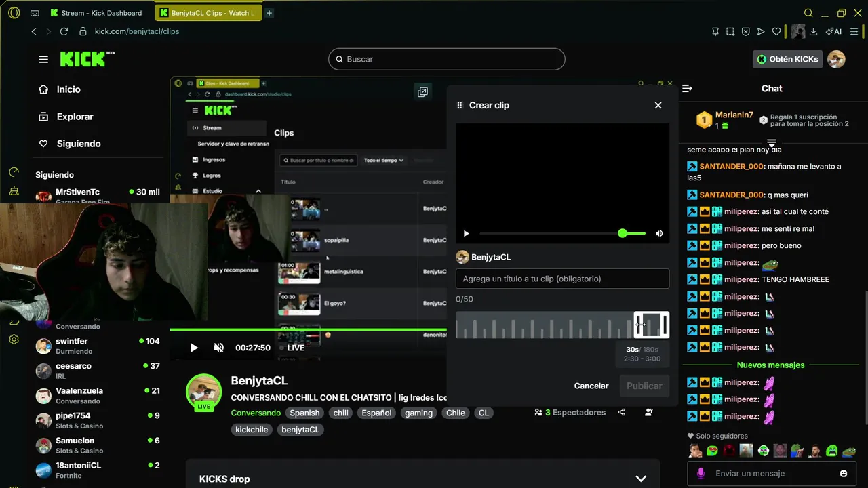Mute the clip preview speaker icon

click(659, 234)
